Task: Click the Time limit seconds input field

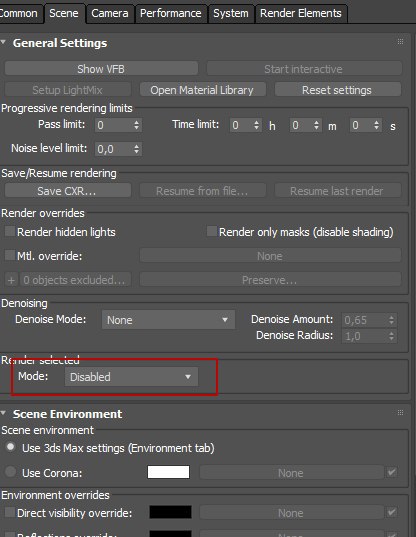Action: point(361,125)
